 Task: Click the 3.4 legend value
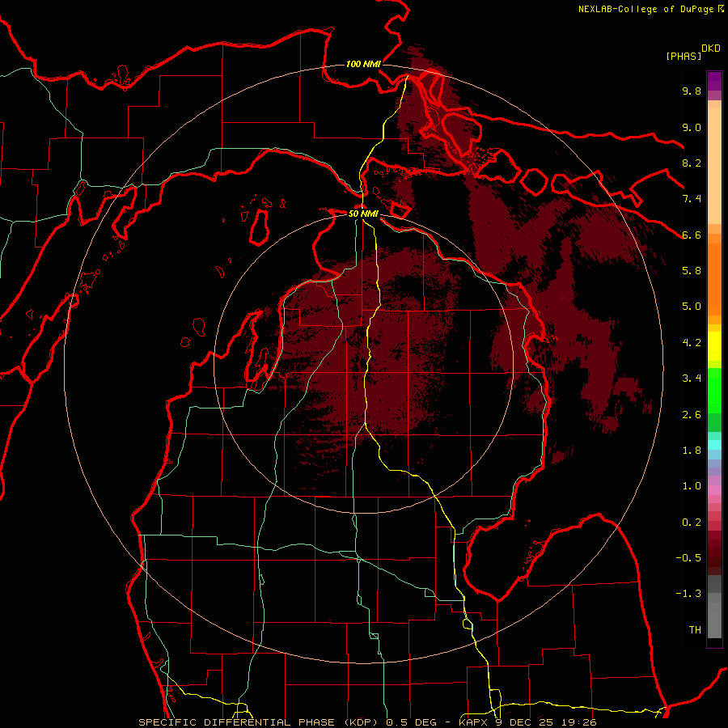(692, 379)
